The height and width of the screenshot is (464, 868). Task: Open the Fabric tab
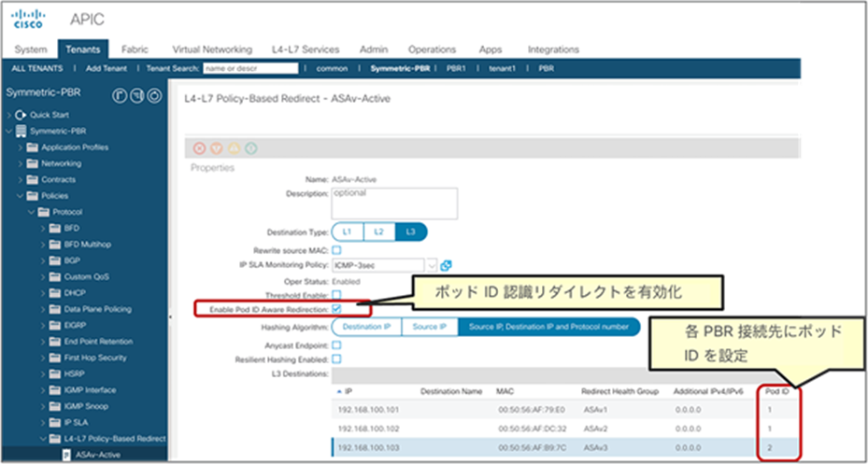click(135, 49)
